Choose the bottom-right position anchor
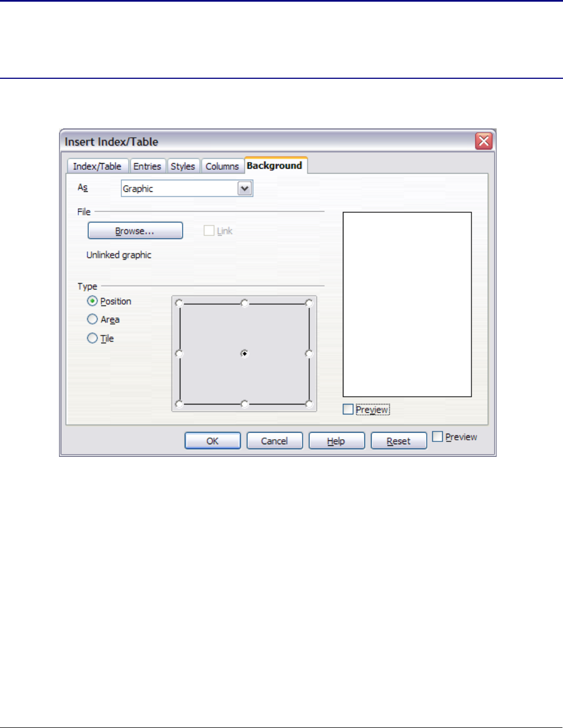Viewport: 563px width, 728px height. tap(309, 404)
